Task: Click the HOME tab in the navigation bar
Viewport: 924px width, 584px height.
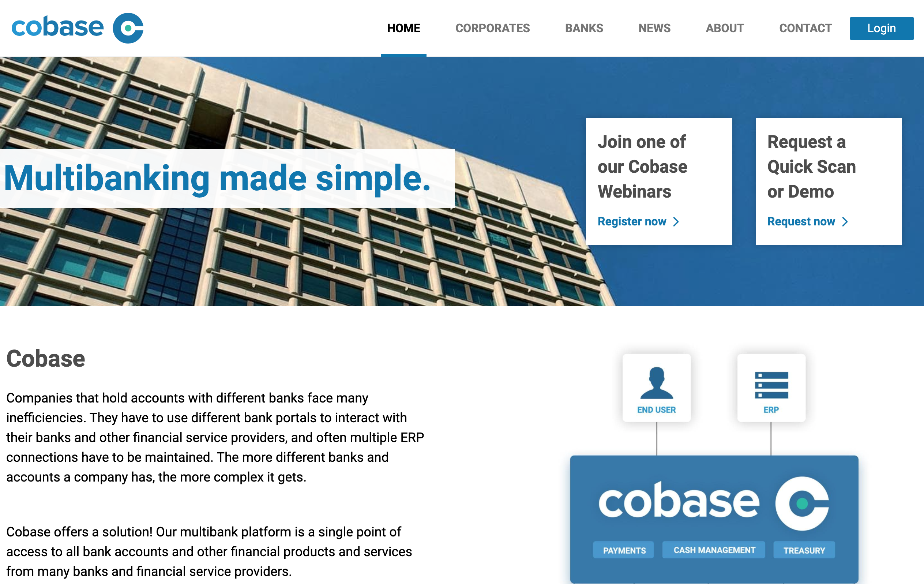Action: coord(403,27)
